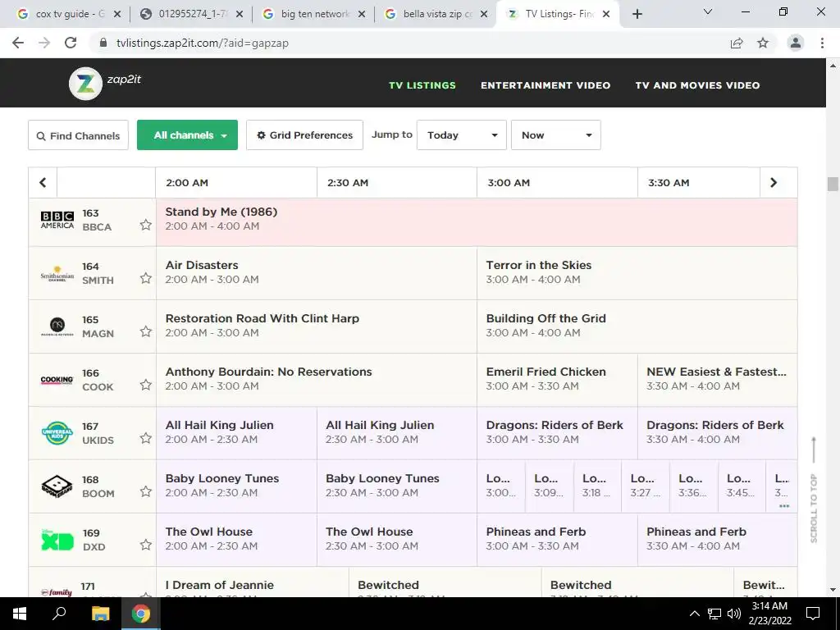Viewport: 840px width, 630px height.
Task: Go back using browser back arrow
Action: (18, 43)
